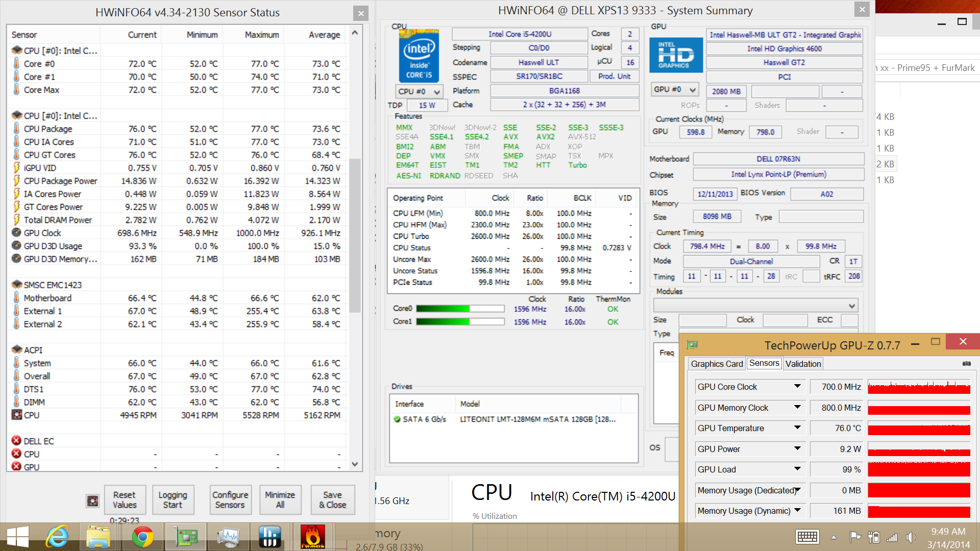Viewport: 980px width, 551px height.
Task: Click the sensor list vertical scrollbar
Action: pos(355,235)
